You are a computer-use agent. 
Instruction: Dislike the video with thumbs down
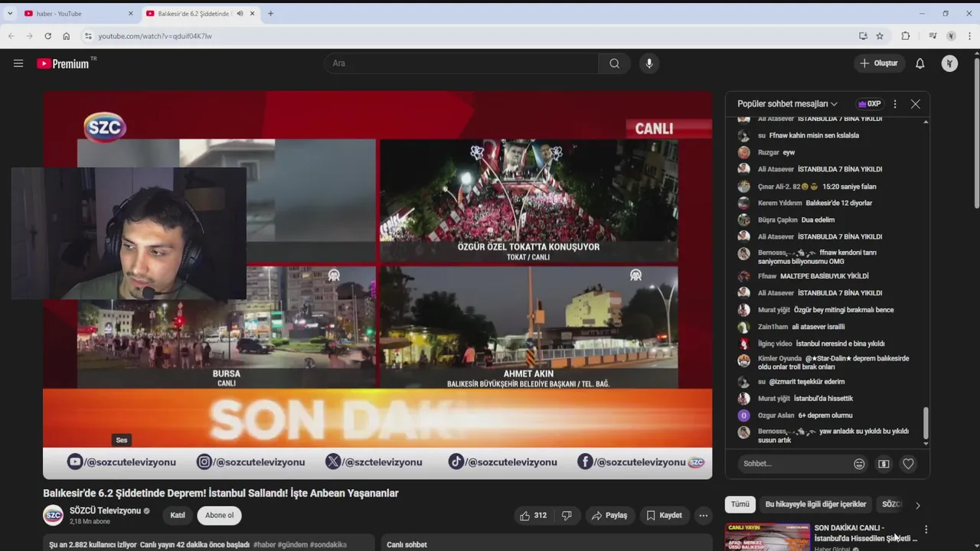[567, 515]
